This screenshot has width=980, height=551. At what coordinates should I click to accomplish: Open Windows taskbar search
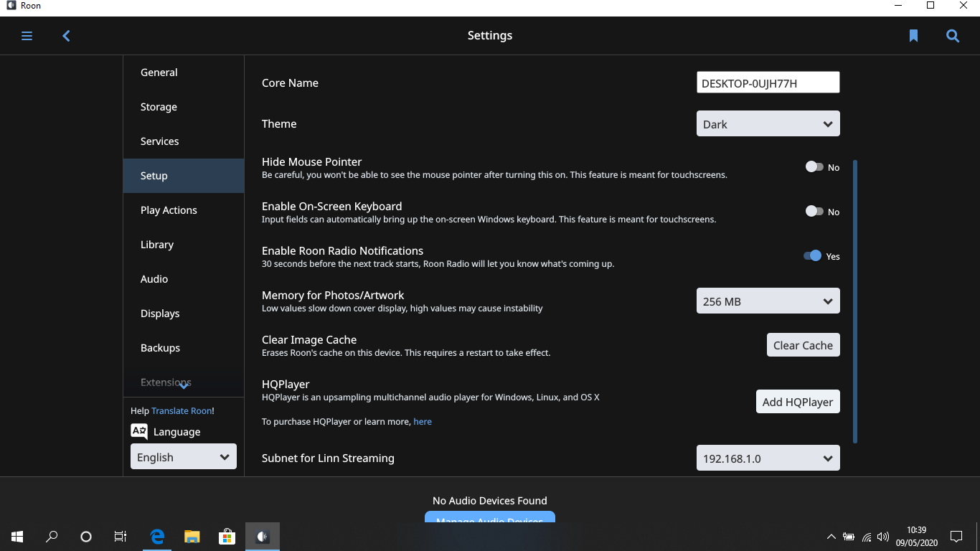click(x=52, y=536)
